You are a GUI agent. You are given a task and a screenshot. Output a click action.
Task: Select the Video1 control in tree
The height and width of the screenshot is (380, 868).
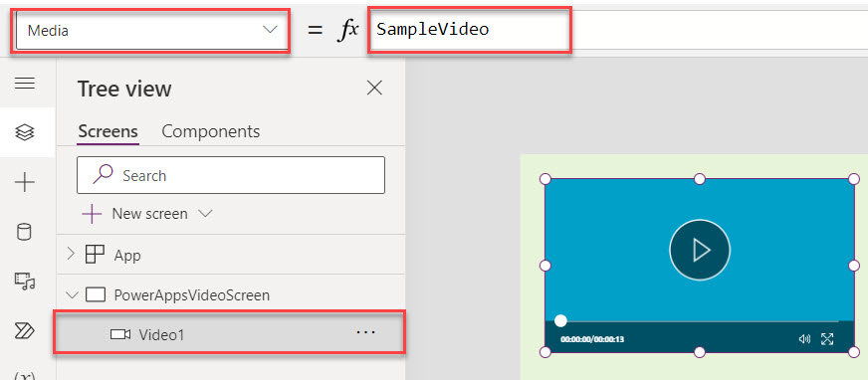[x=229, y=333]
